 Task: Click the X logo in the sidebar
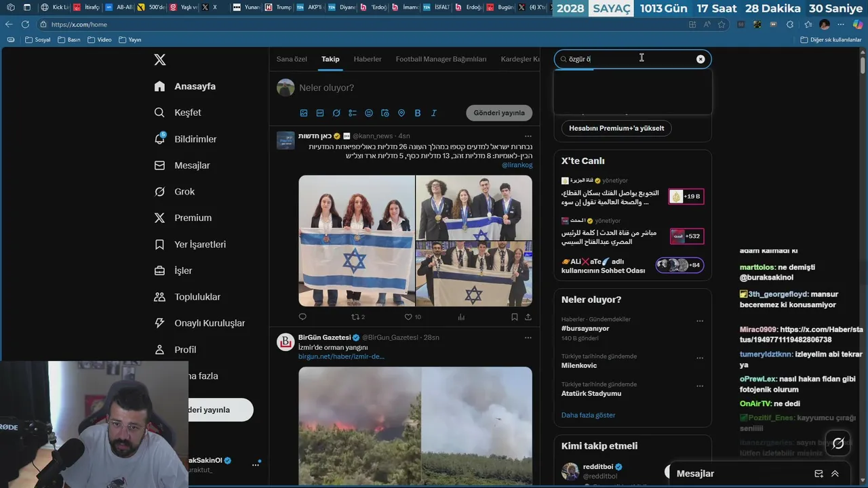(x=160, y=60)
